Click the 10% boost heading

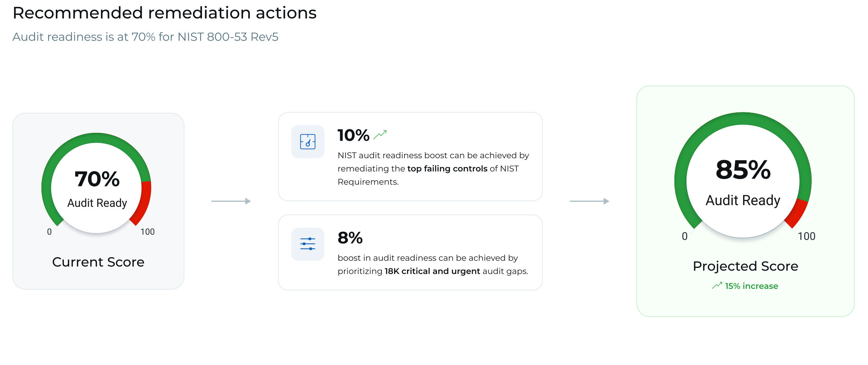(x=353, y=135)
